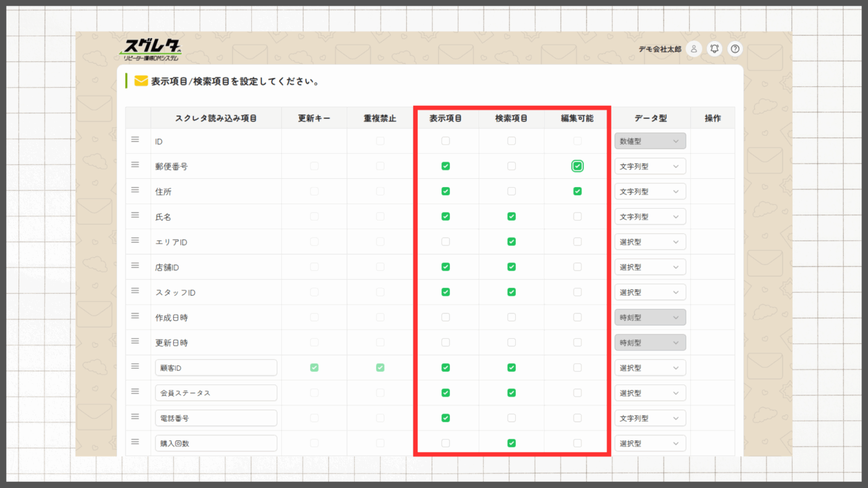Click the デモ会社太郎 user name
The width and height of the screenshot is (868, 488).
(x=659, y=49)
